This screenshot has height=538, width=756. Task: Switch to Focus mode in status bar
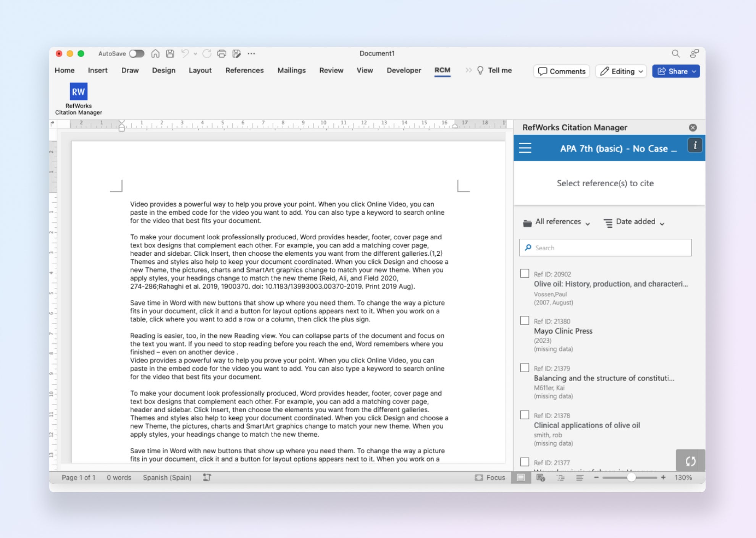tap(490, 477)
